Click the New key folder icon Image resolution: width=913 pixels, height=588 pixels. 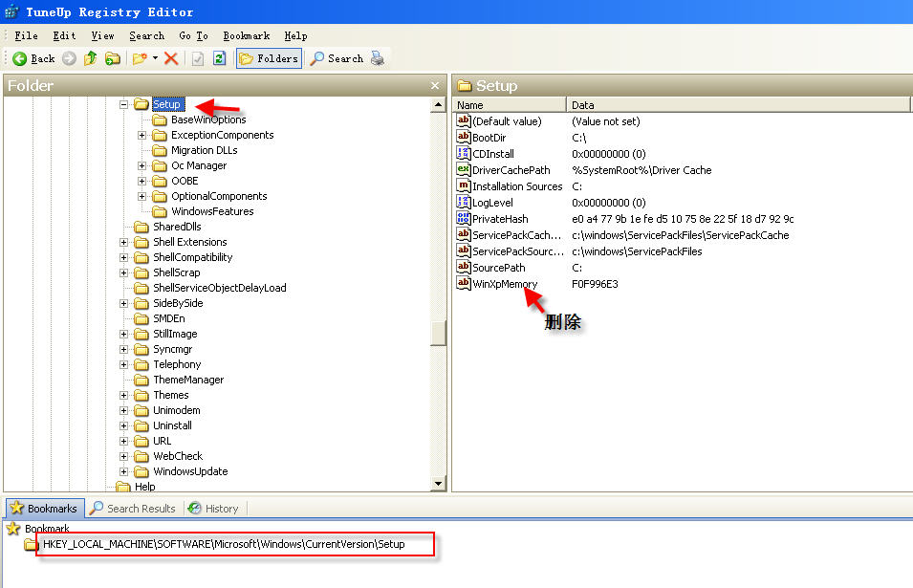point(140,58)
